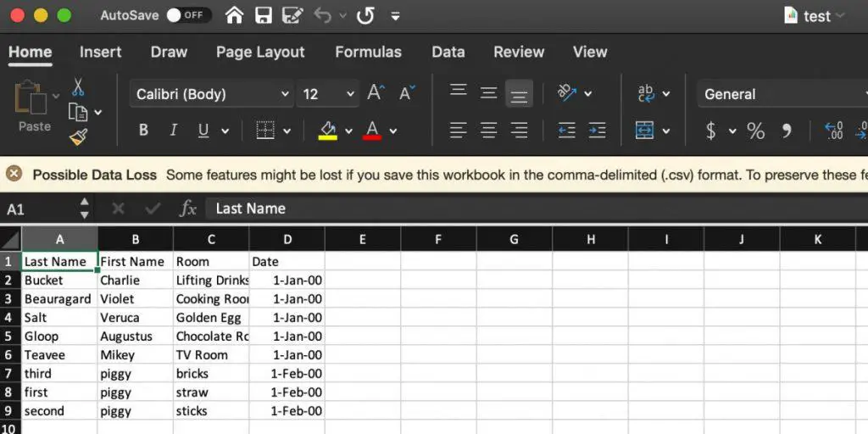Apply Percent Style format
This screenshot has width=868, height=434.
(755, 131)
